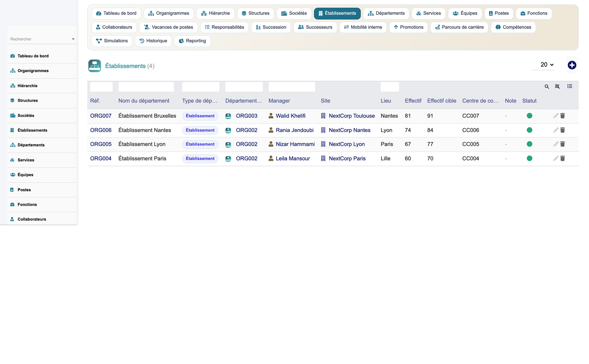589x364 pixels.
Task: Open Promotions tab
Action: (x=408, y=27)
